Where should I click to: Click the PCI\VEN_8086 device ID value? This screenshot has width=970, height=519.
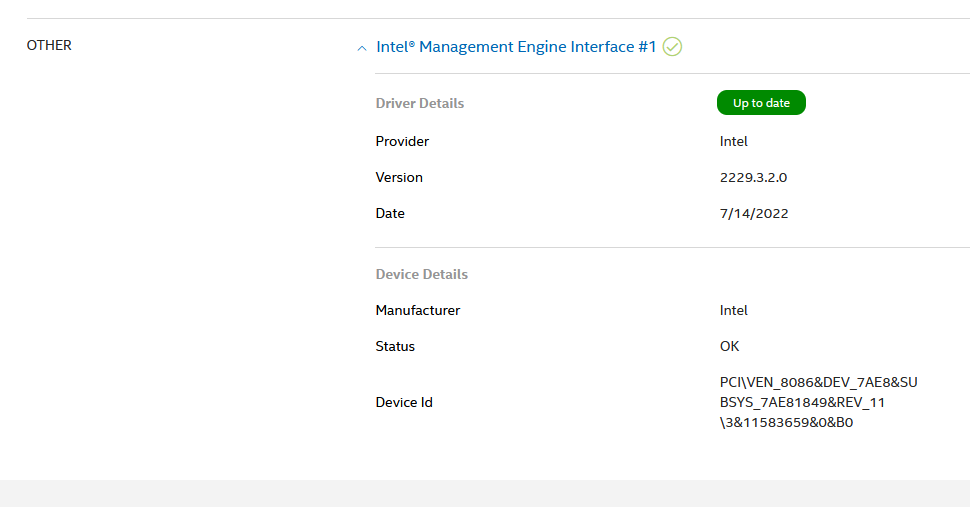(818, 402)
